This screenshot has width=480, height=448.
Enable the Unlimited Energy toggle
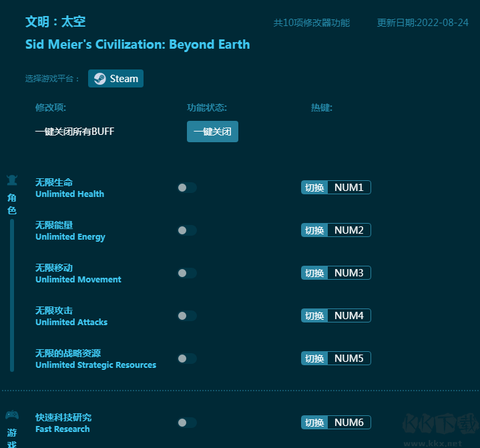pos(187,230)
